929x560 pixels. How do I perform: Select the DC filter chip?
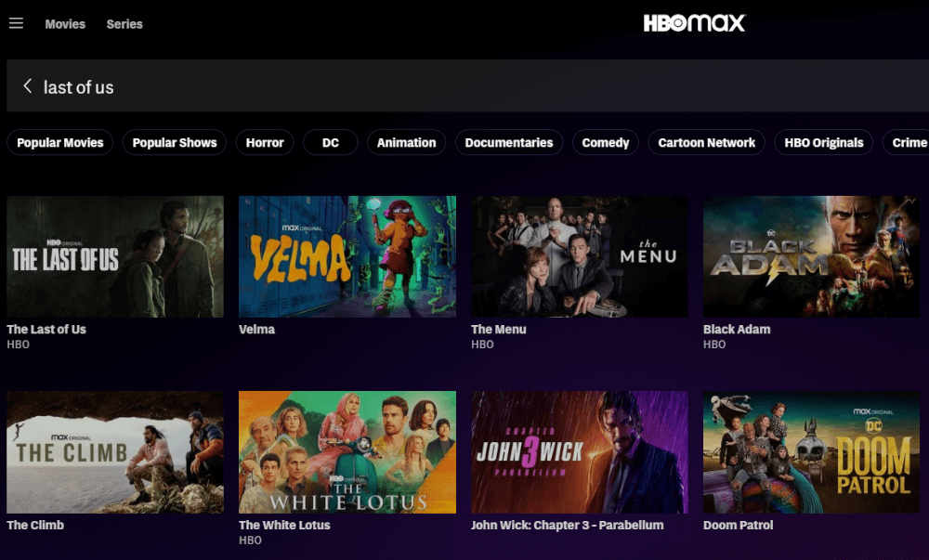coord(331,143)
